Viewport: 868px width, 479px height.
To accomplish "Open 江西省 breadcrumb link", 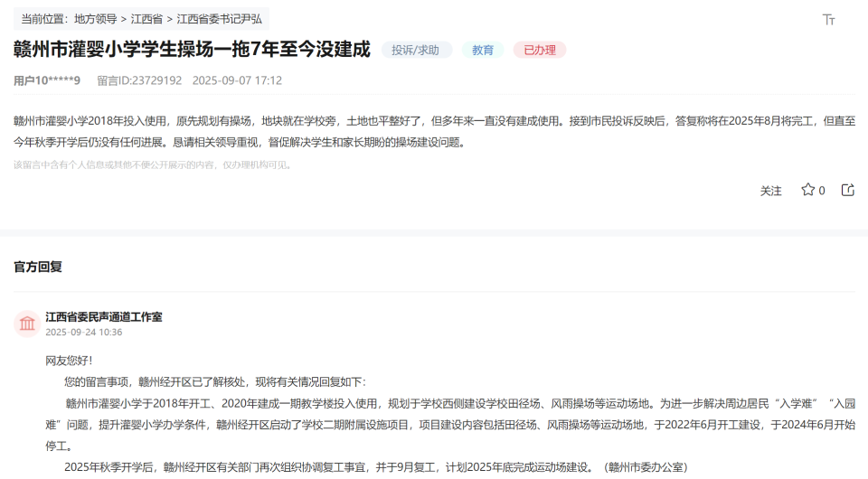I will (146, 19).
